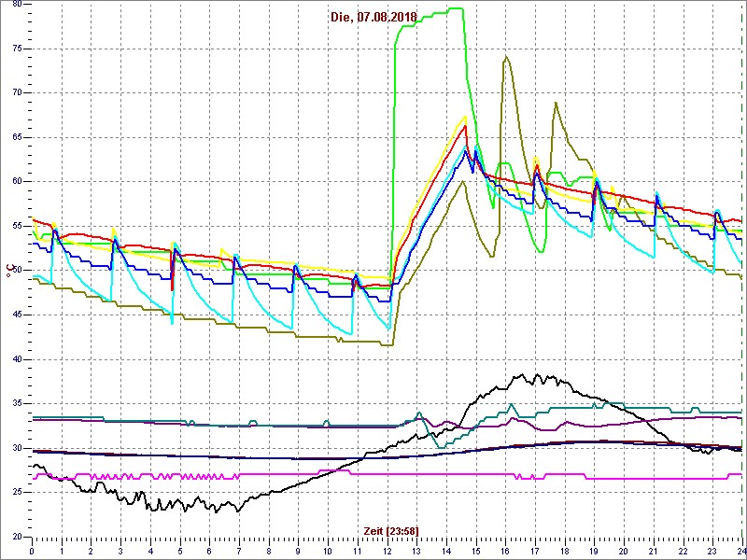Select the 70 label on the temperature axis
747x560 pixels.
tap(17, 92)
